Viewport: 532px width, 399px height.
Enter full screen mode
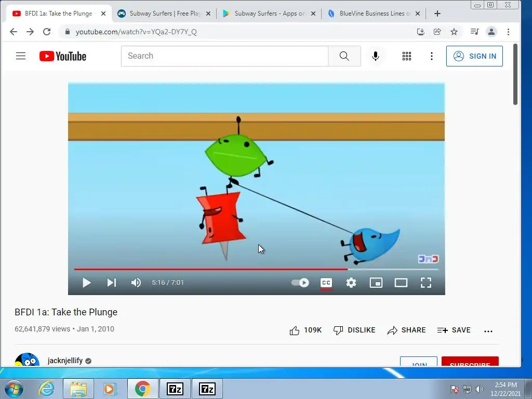426,283
